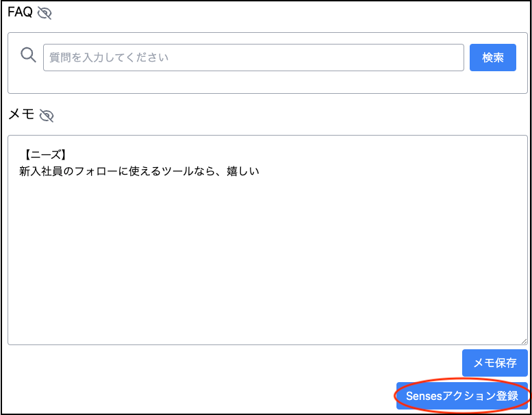Grab the memo textarea resize handle
This screenshot has width=532, height=415.
523,340
